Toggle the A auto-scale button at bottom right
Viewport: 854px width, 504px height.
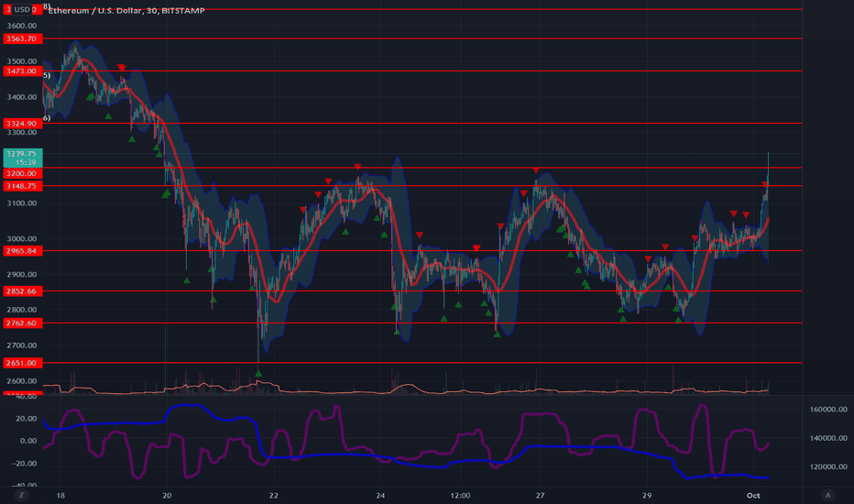pos(827,495)
